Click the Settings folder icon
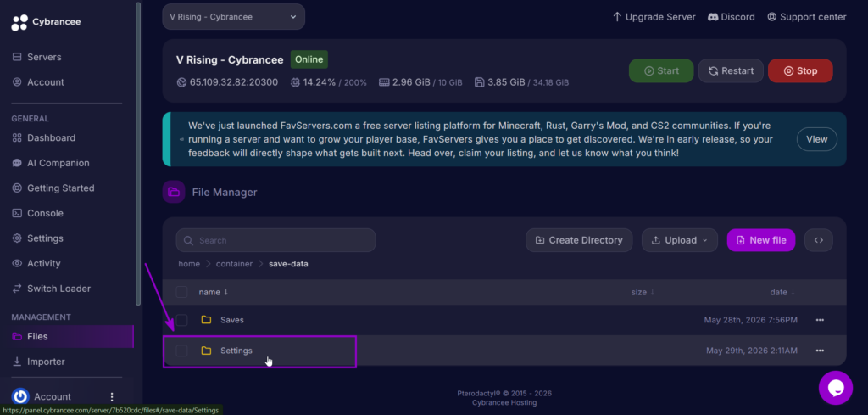The image size is (868, 415). click(207, 351)
